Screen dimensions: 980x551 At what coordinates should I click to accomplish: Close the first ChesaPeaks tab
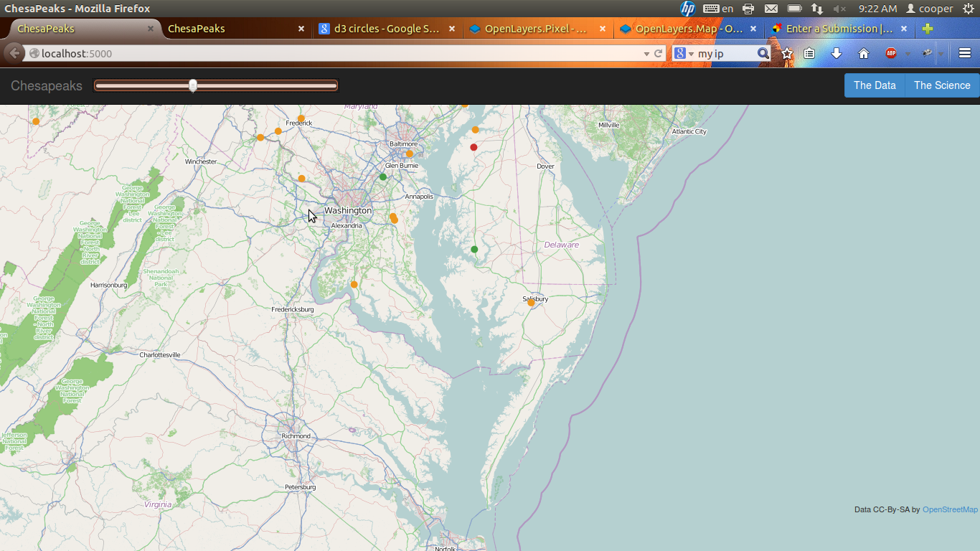click(x=151, y=29)
